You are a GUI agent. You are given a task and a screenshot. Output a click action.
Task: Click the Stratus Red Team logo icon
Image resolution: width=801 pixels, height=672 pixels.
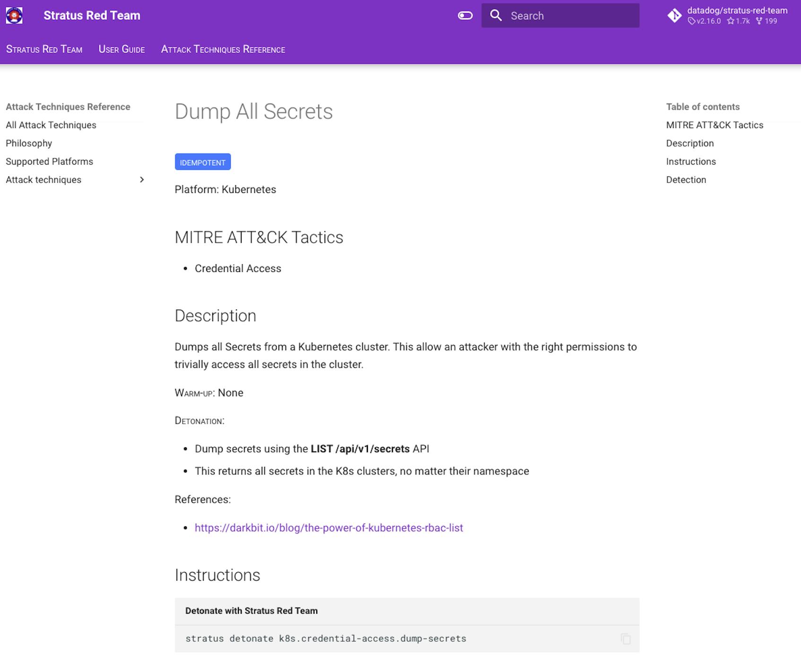click(x=14, y=15)
